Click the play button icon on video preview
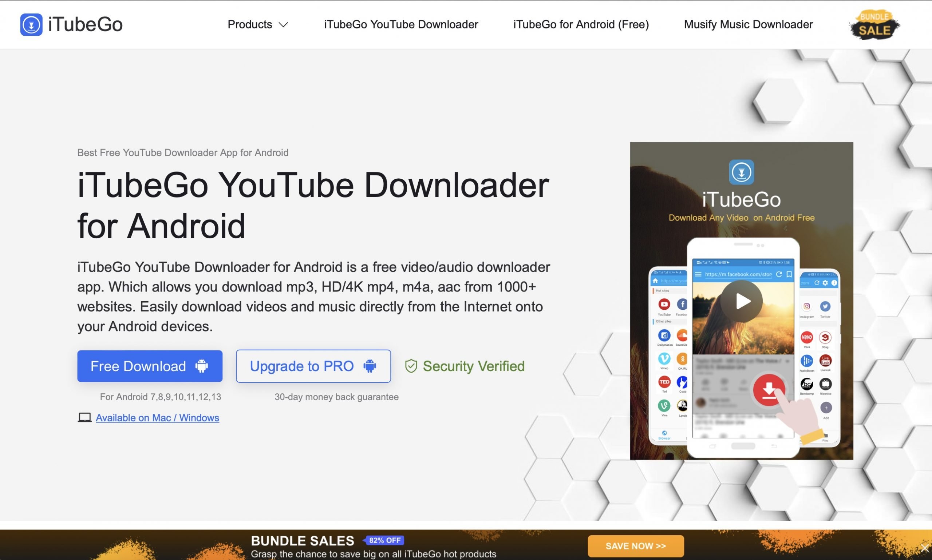 742,301
